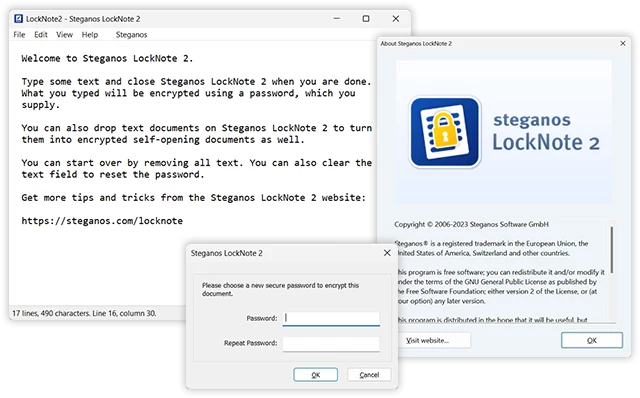
Task: Click the 'Get more tips and tricks' line
Action: [x=193, y=198]
